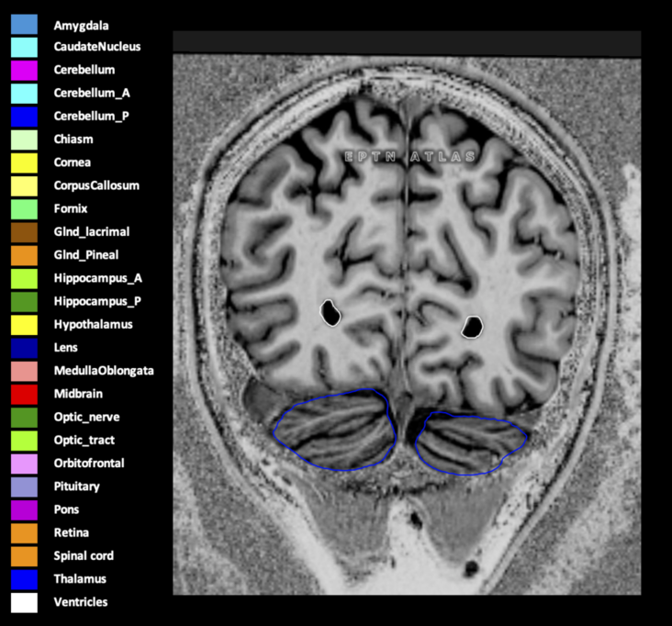Select the Hippocampus_P swatch

coord(24,302)
